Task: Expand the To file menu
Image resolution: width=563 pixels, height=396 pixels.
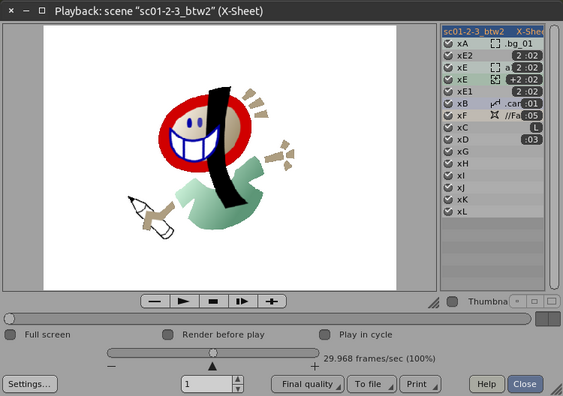Action: [372, 384]
